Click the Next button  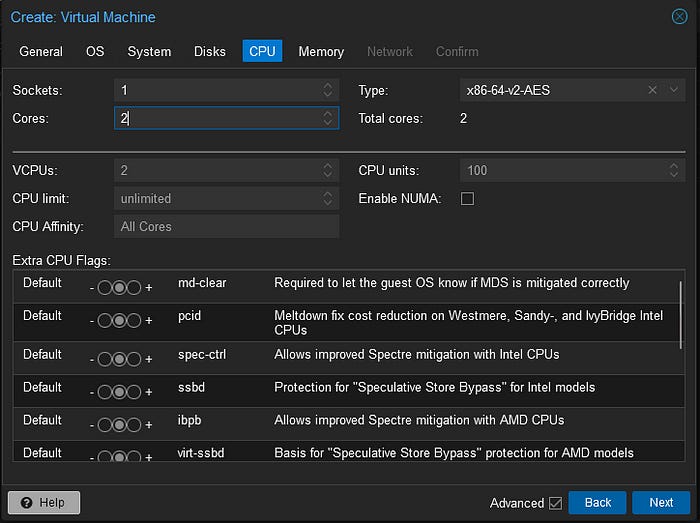661,502
